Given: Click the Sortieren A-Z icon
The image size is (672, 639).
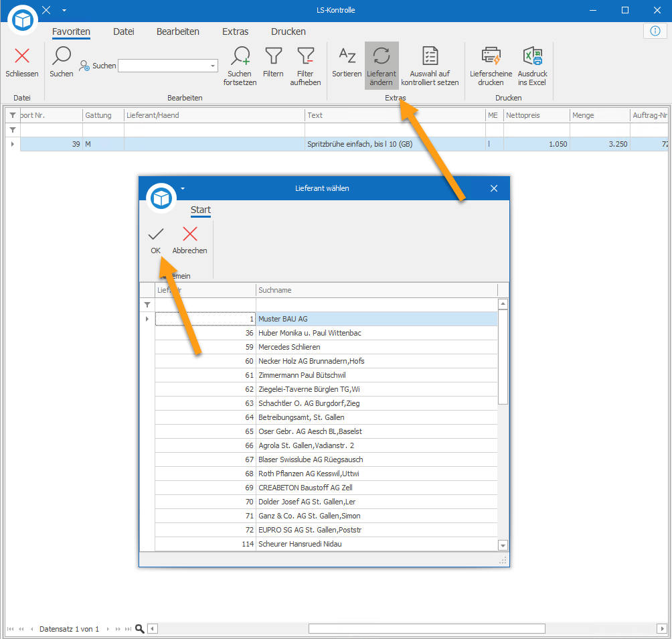Looking at the screenshot, I should (x=347, y=56).
